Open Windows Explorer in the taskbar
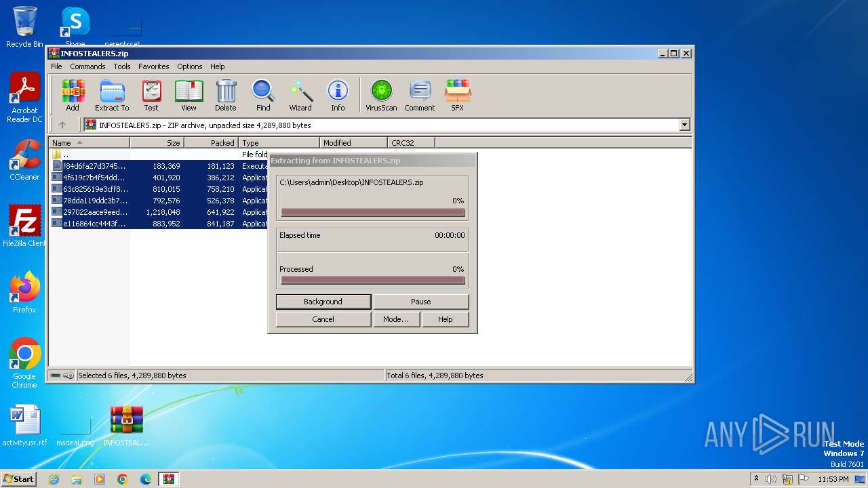The height and width of the screenshot is (488, 868). click(77, 479)
